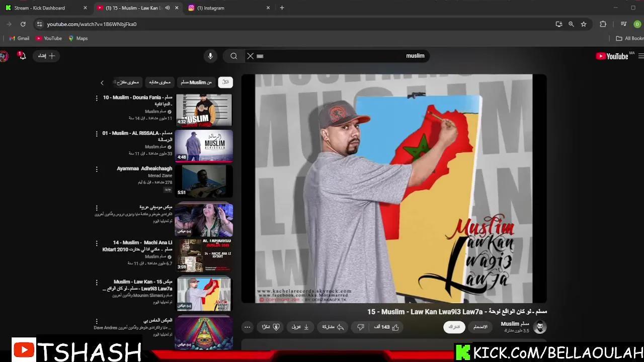Viewport: 644px width, 362px height.
Task: Open media controls icon in toolbar
Action: 623,24
